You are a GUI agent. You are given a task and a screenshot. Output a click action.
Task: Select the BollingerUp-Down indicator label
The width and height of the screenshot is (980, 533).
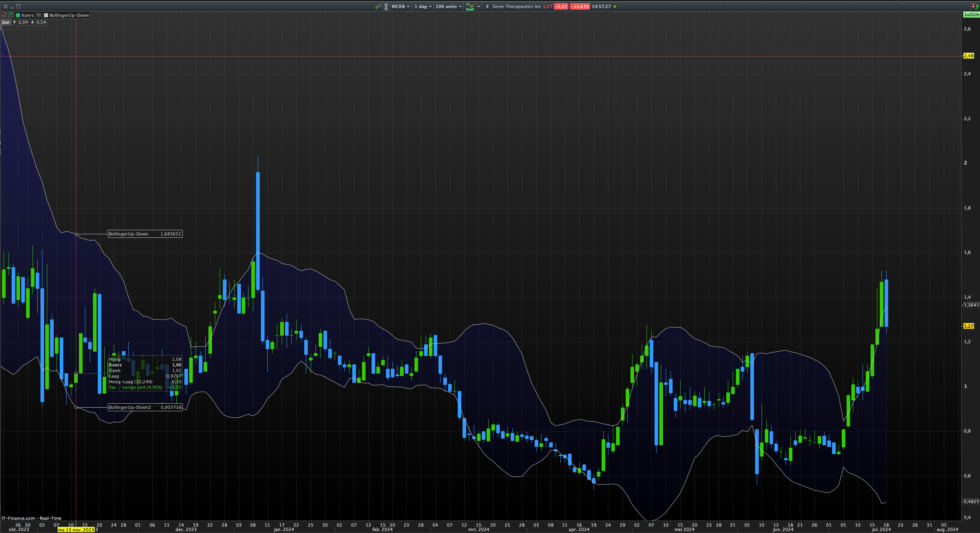[69, 15]
